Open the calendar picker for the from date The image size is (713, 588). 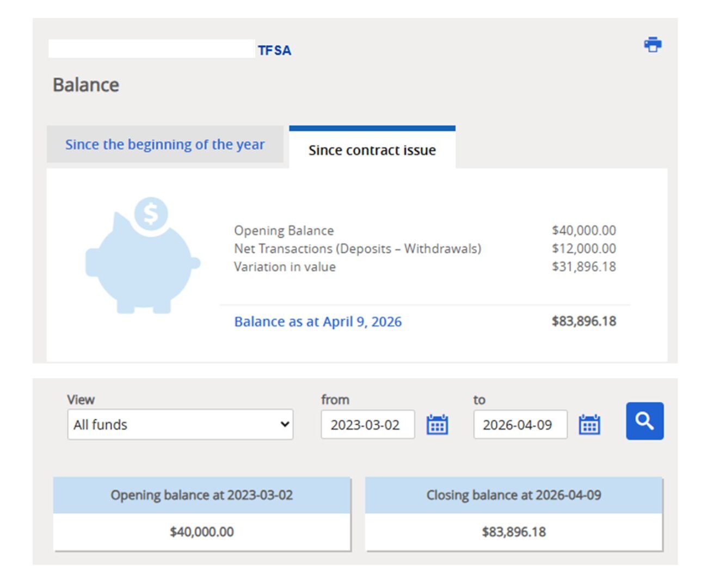[x=438, y=425]
